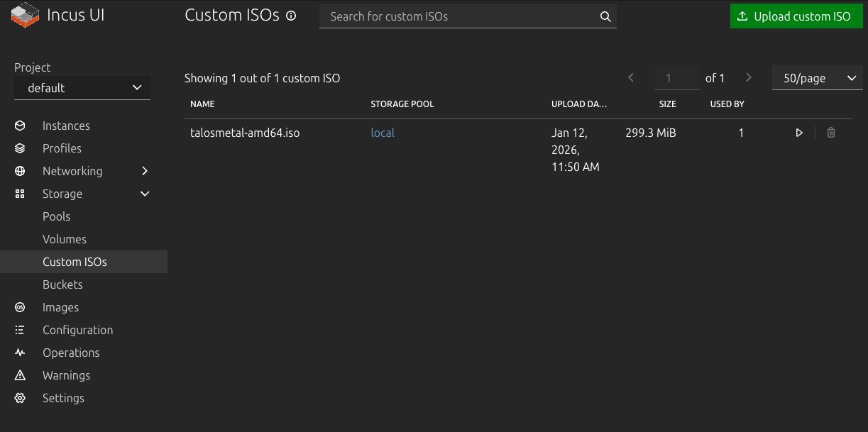Click the info icon beside Custom ISOs heading

click(291, 16)
